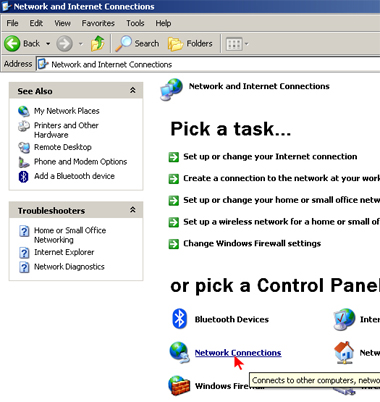Click the Network Diagnostics help icon

(24, 267)
